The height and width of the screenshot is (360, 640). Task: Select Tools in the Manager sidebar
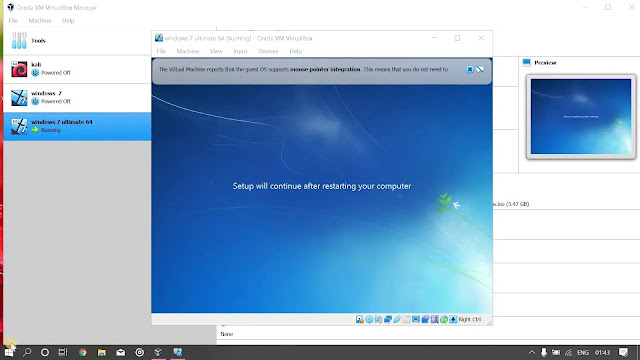(x=77, y=41)
